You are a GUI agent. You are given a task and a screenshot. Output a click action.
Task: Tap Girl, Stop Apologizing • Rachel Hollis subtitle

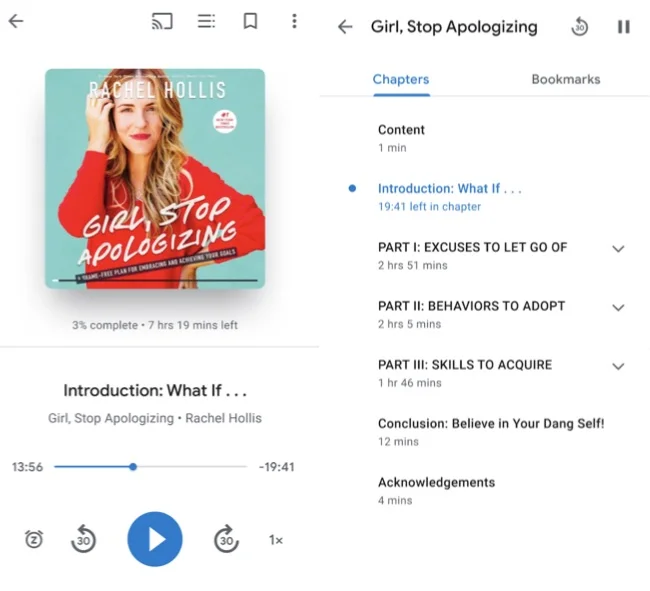[155, 418]
